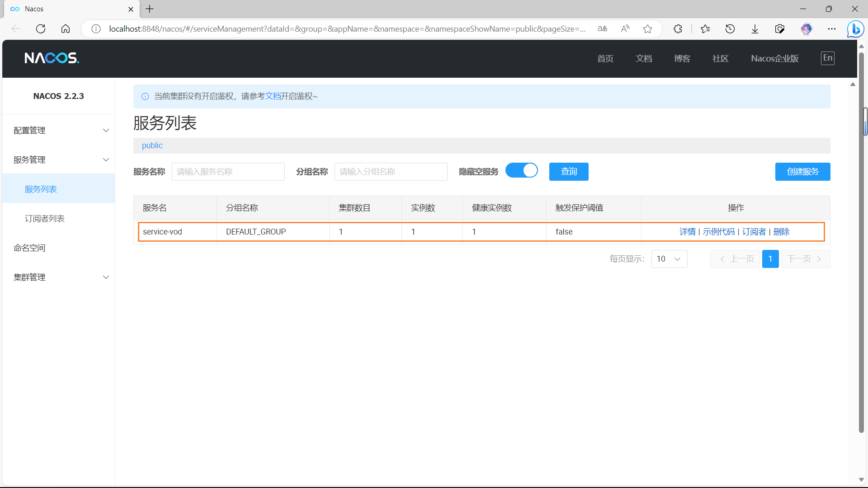This screenshot has width=868, height=488.
Task: Open 订阅者列表 in the sidebar
Action: click(45, 219)
